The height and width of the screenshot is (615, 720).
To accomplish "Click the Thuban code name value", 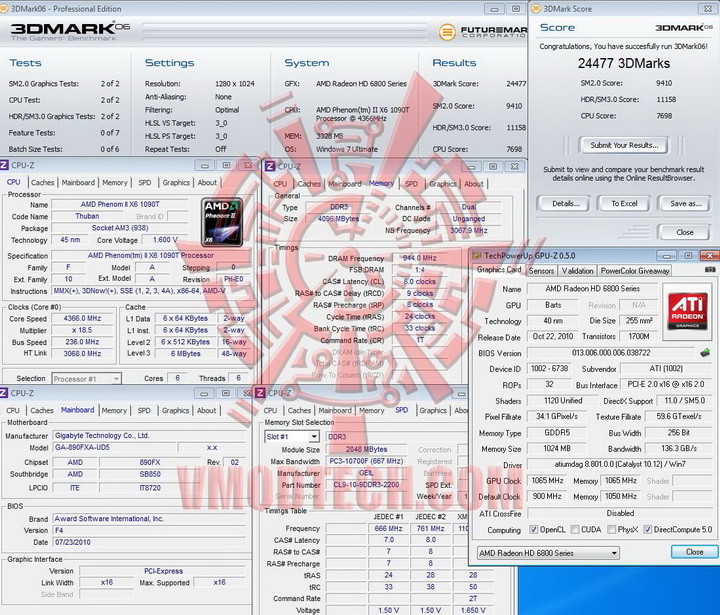I will [x=87, y=216].
